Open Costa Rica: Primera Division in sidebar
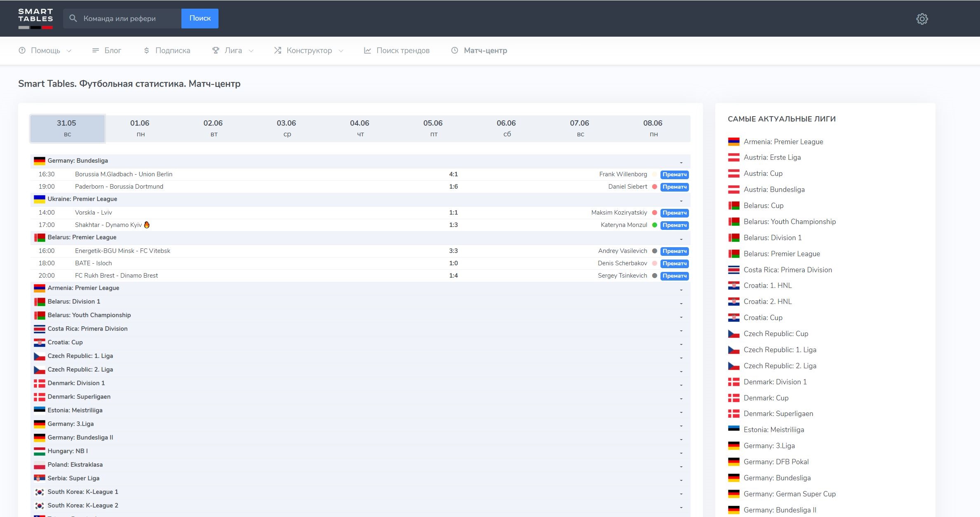Image resolution: width=980 pixels, height=517 pixels. click(x=787, y=270)
